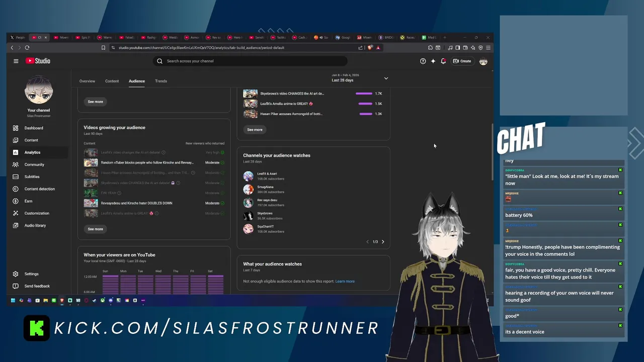Open the browser main menu icon

pos(488,48)
